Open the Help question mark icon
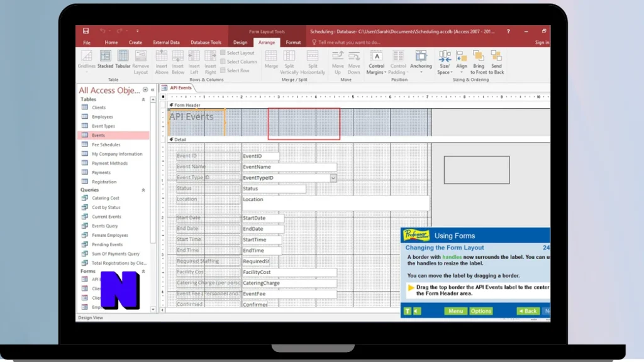 click(508, 31)
